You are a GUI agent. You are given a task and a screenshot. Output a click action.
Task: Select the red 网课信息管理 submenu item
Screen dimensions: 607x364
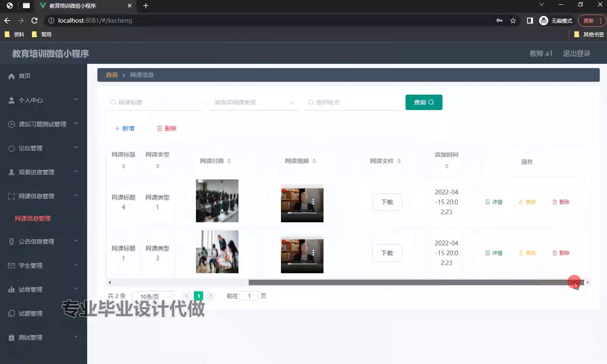tap(33, 218)
